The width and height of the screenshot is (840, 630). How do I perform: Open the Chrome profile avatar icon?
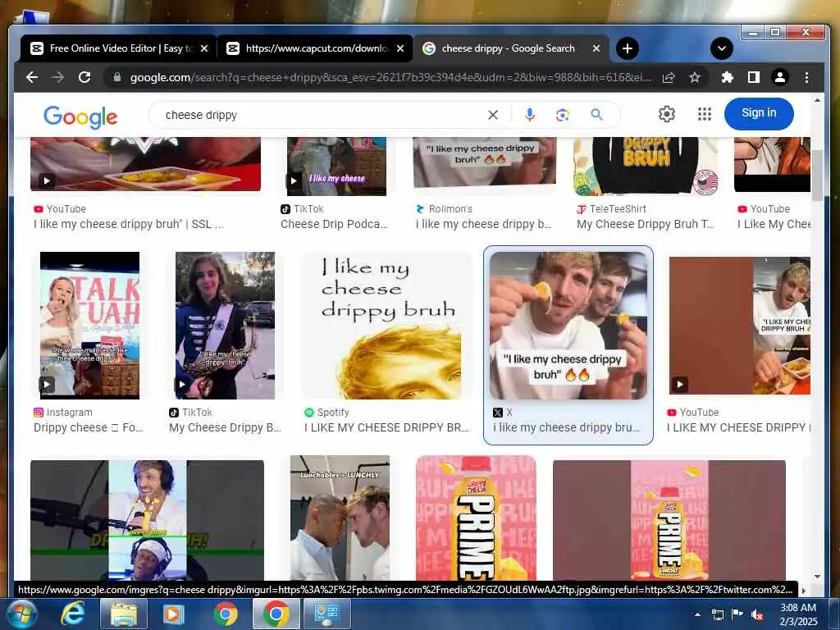[780, 78]
